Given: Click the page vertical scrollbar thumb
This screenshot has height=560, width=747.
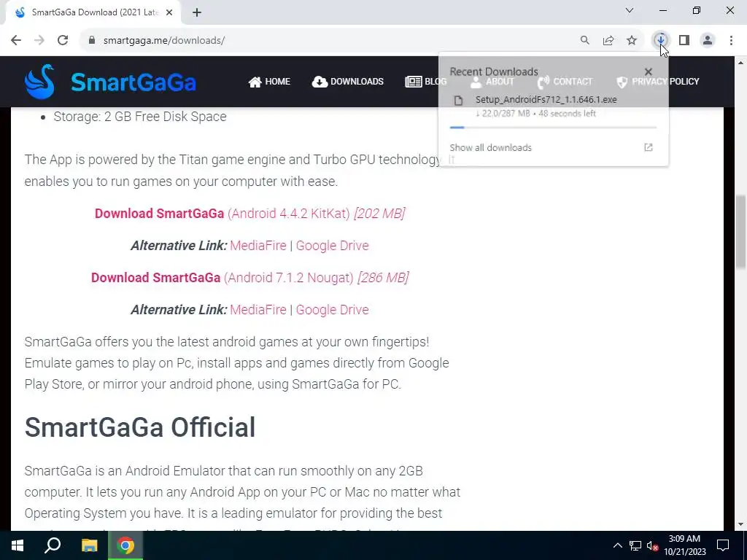Looking at the screenshot, I should (x=741, y=231).
